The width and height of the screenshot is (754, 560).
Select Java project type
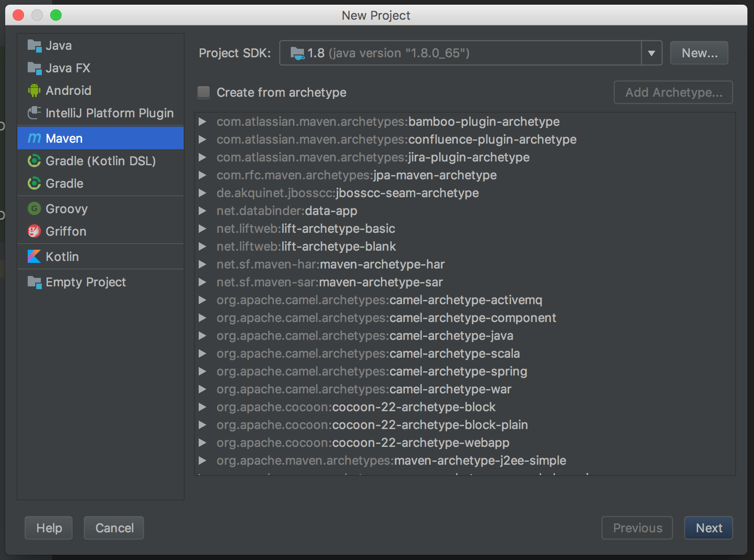point(101,46)
